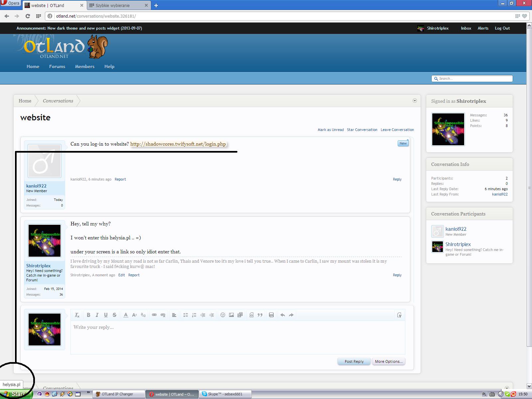The width and height of the screenshot is (532, 399).
Task: Click the insert quote icon
Action: pos(260,315)
